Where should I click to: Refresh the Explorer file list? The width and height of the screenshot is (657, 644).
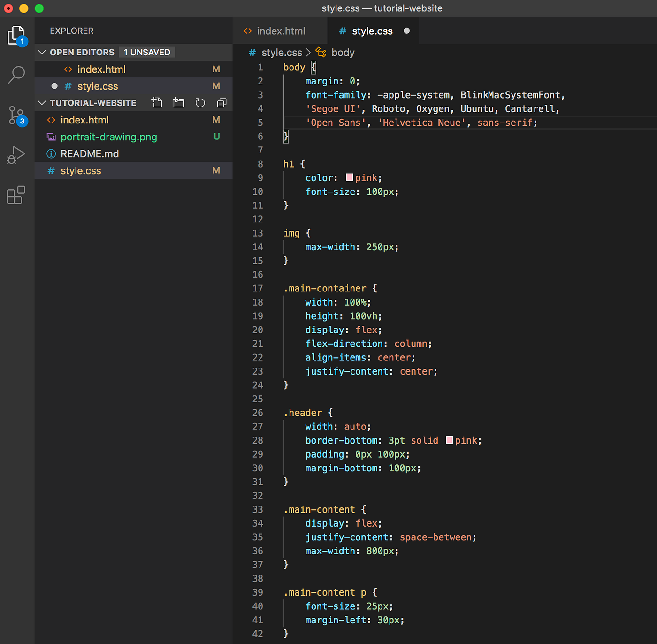200,102
